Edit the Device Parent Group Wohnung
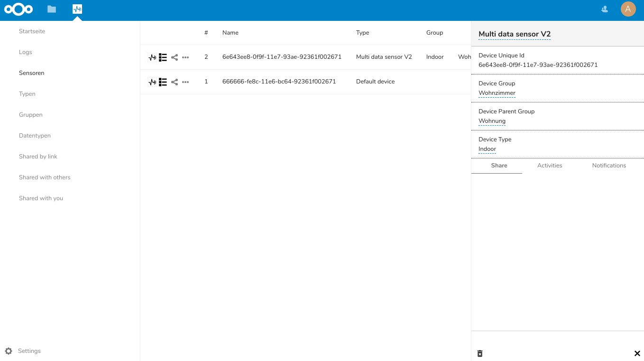Viewport: 644px width, 361px height. pyautogui.click(x=492, y=121)
